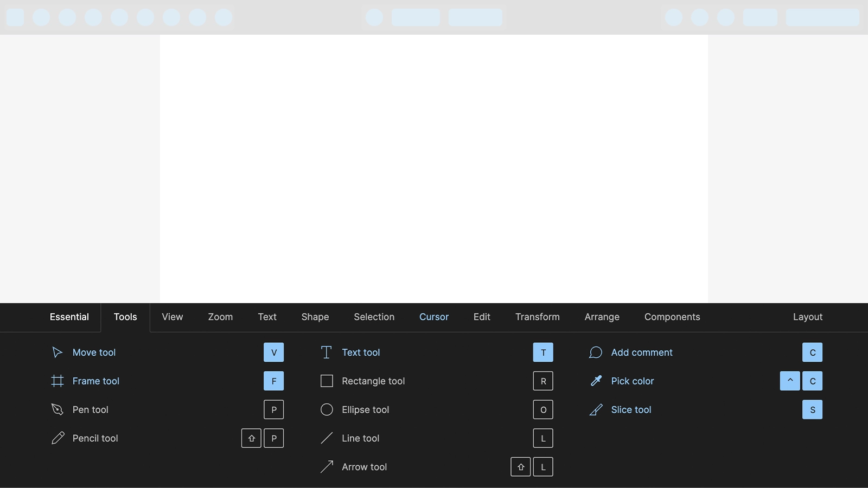Switch to the Essential tab
This screenshot has height=488, width=868.
coord(69,317)
